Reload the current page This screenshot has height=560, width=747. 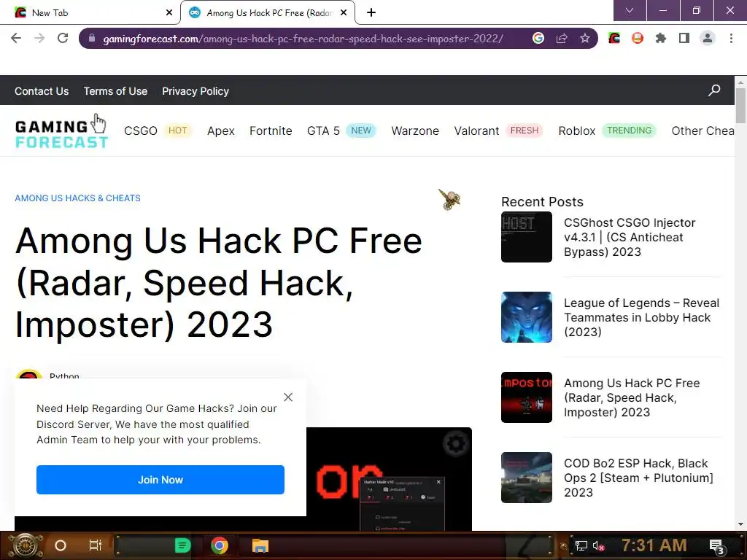tap(63, 38)
